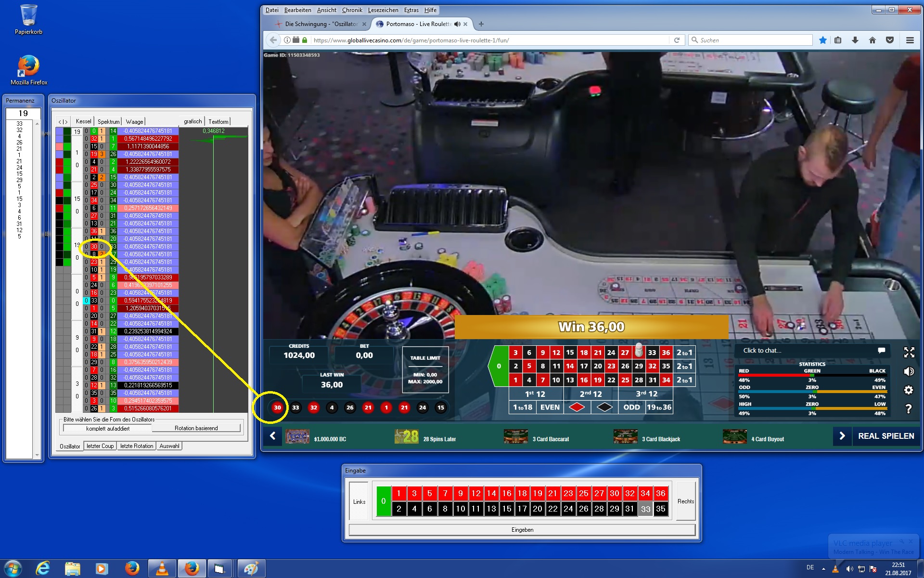Open the Paint taskbar icon

coord(251,569)
